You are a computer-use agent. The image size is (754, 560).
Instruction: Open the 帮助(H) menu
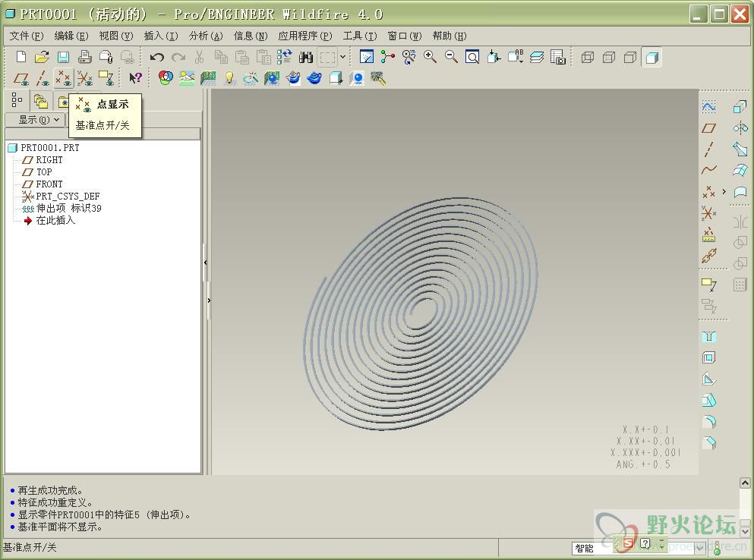pyautogui.click(x=449, y=36)
